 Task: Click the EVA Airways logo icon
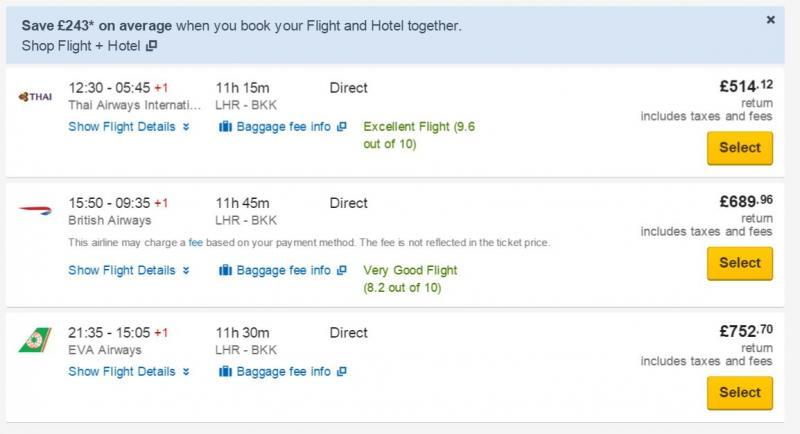[x=33, y=340]
